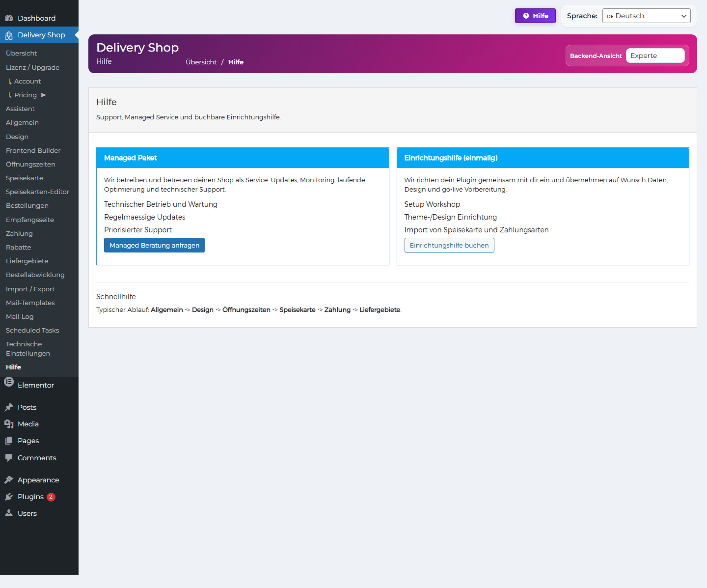Open Öffnungszeiten link in Schnellhilfe
Viewport: 707px width, 588px height.
coord(246,309)
